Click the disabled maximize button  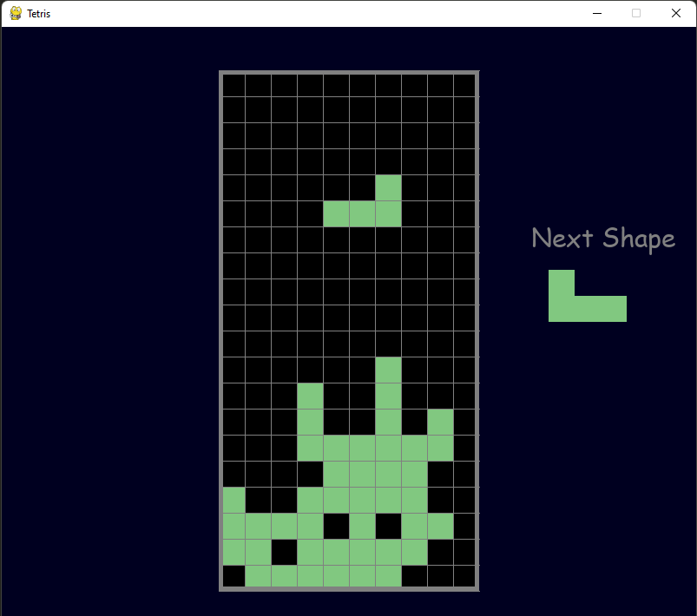coord(636,13)
